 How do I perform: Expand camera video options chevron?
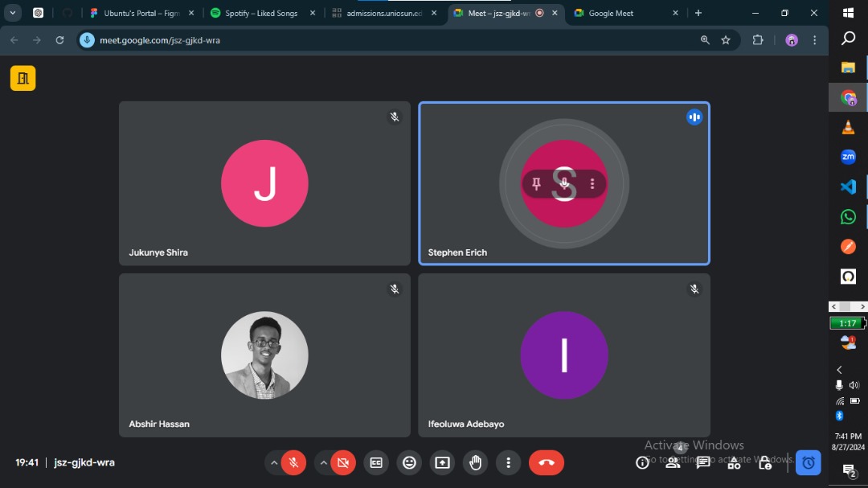(324, 462)
